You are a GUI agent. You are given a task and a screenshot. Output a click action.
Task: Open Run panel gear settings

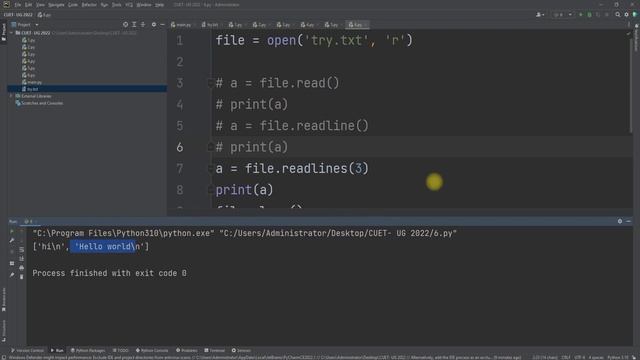pos(620,221)
